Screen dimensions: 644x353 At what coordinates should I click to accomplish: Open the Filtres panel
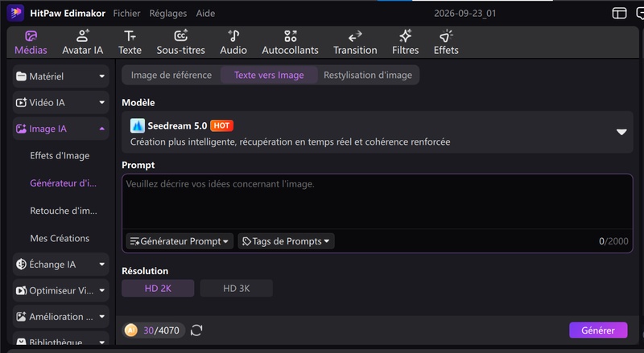[406, 43]
